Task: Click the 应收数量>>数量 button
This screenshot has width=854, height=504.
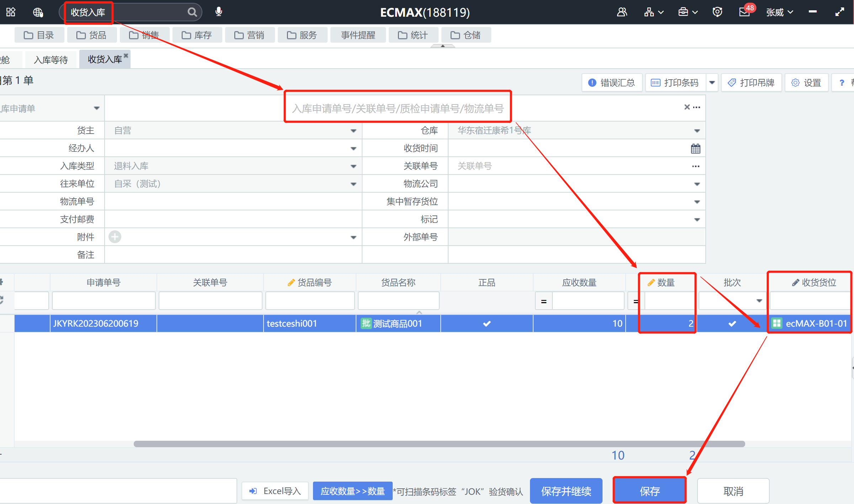Action: point(352,491)
